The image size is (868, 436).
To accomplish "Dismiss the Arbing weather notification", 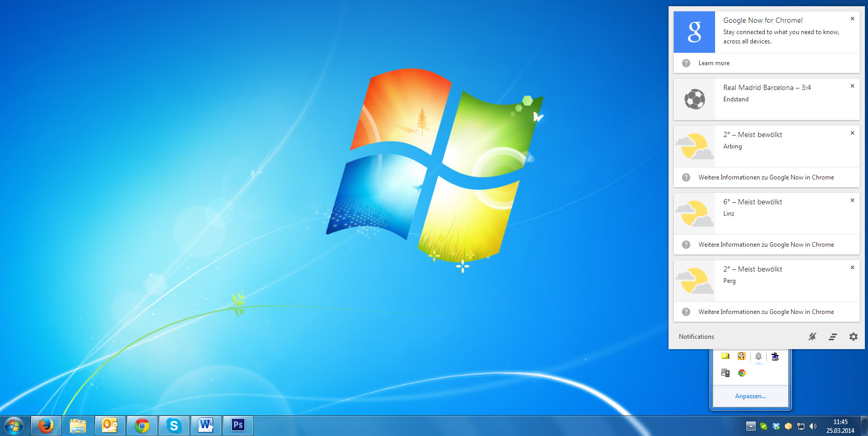I will pos(853,133).
